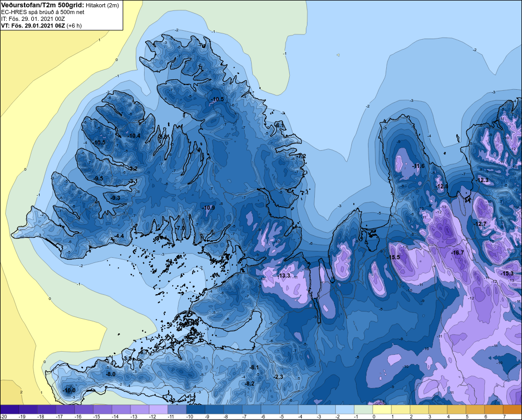Click the -16.7 temperature label
Image resolution: width=522 pixels, height=420 pixels.
pos(457,253)
